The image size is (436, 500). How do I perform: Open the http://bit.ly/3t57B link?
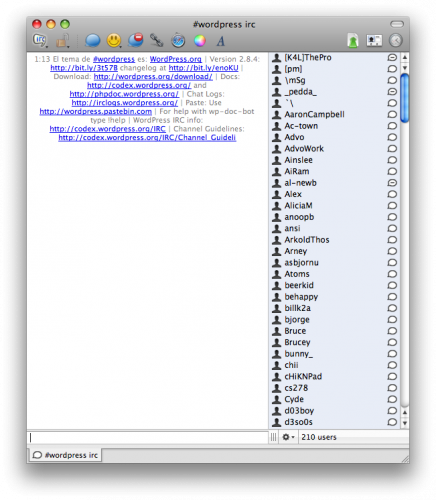tap(84, 68)
